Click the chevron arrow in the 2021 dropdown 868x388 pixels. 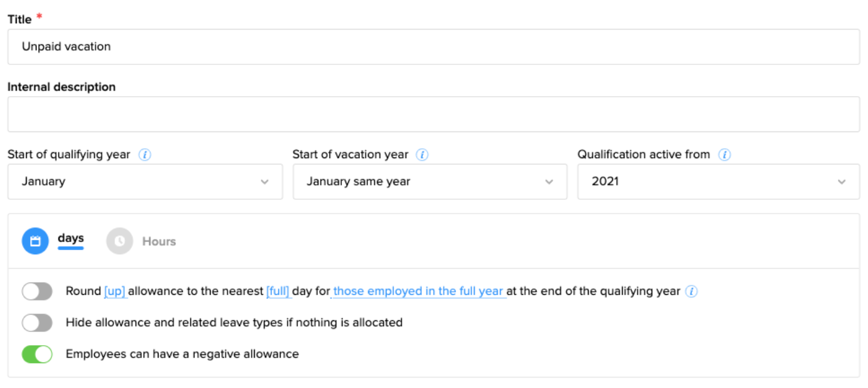(x=841, y=182)
